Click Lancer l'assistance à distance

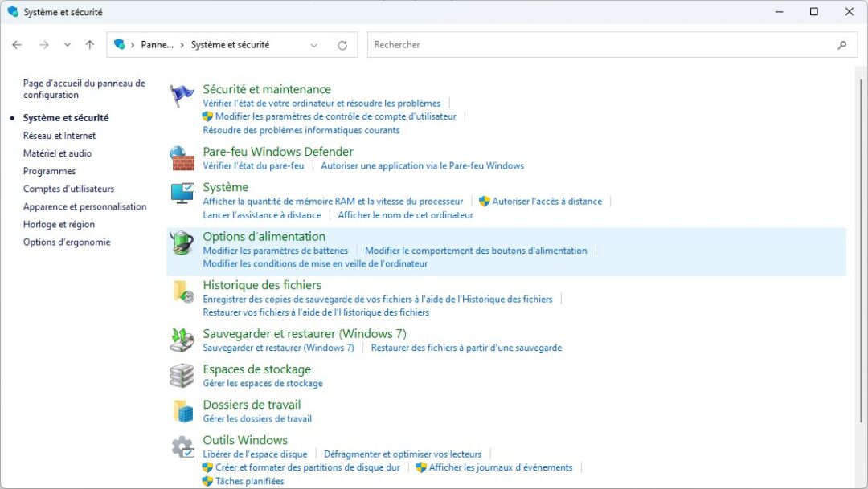click(262, 215)
